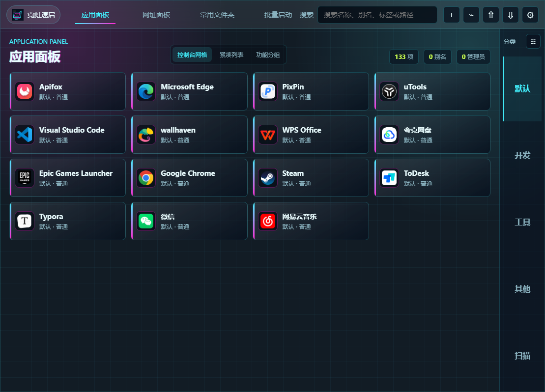
Task: Focus the search field 搜索名称、别名、标签或路径
Action: click(x=377, y=15)
